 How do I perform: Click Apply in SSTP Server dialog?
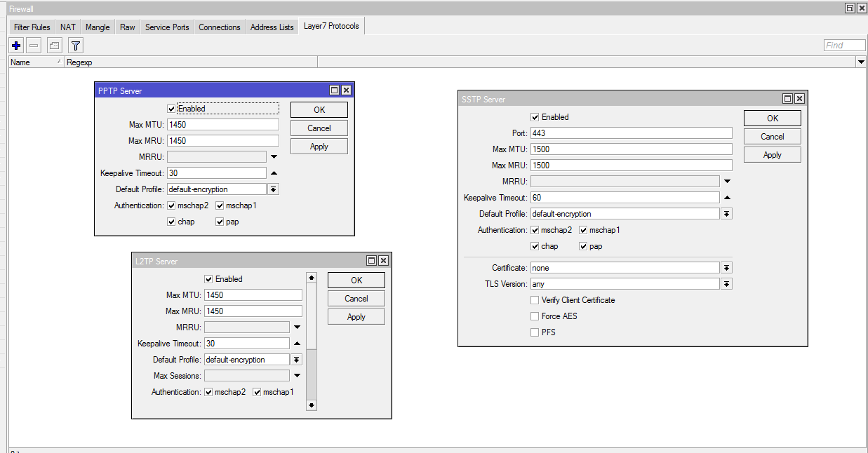coord(772,155)
